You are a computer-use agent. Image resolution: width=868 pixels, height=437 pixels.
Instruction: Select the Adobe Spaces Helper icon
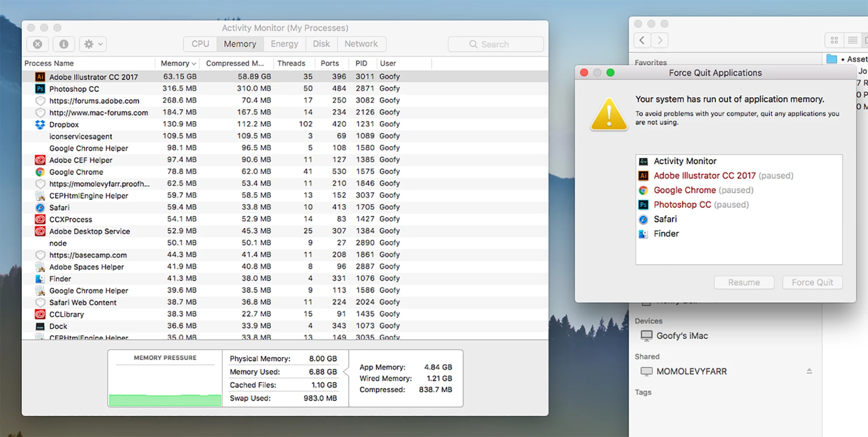pos(40,266)
